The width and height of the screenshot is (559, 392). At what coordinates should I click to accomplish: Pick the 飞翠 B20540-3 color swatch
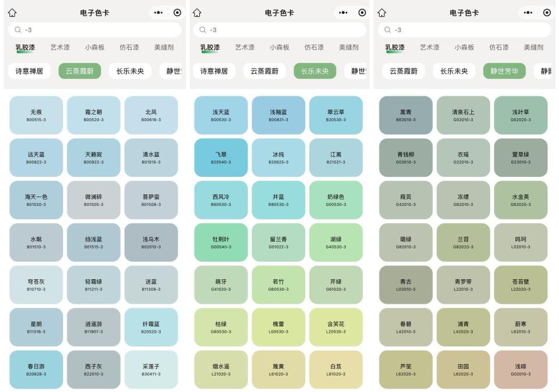coord(221,158)
